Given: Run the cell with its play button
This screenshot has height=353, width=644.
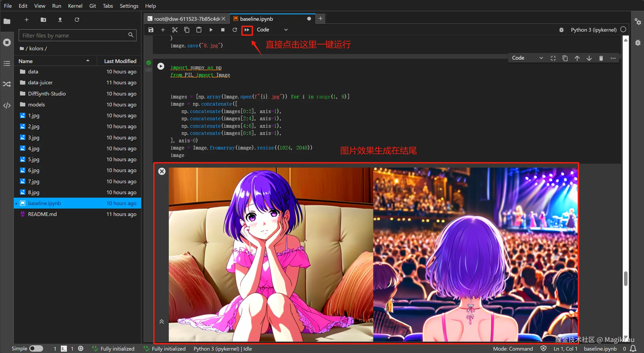Looking at the screenshot, I should click(x=161, y=66).
